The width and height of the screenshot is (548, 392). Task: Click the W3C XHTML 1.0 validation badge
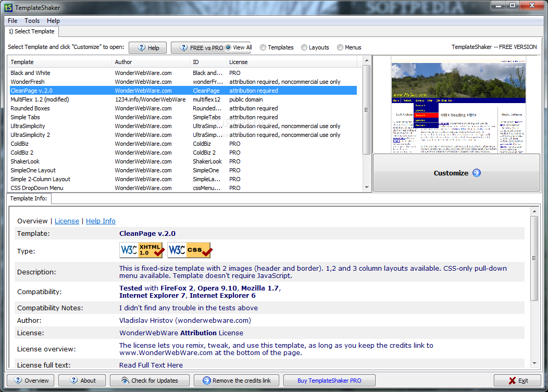point(142,250)
